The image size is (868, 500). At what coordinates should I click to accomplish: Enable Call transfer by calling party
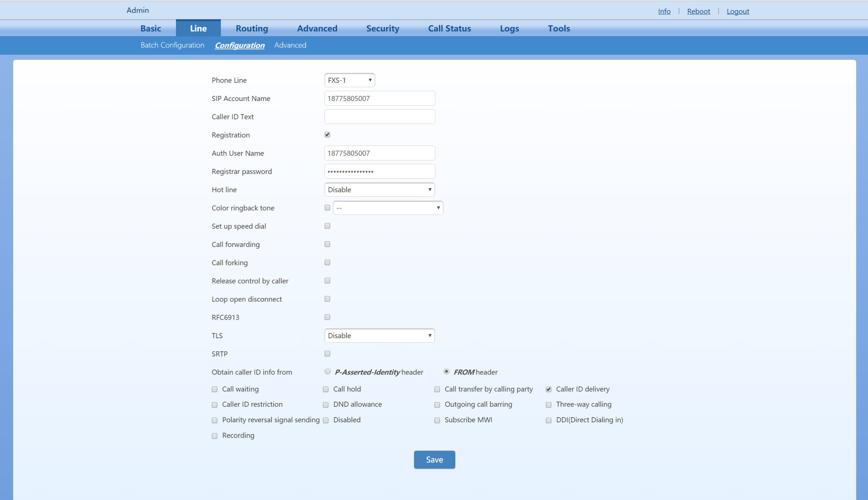coord(437,389)
